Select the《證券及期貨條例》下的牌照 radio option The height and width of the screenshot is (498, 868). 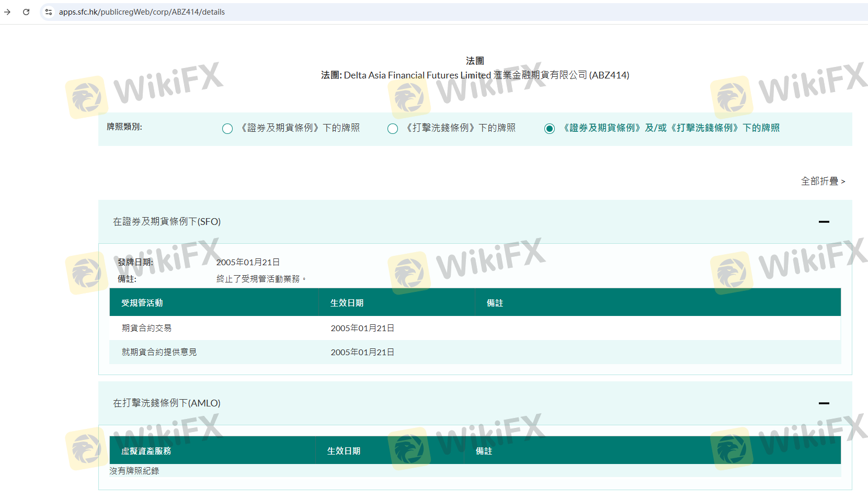pos(227,129)
